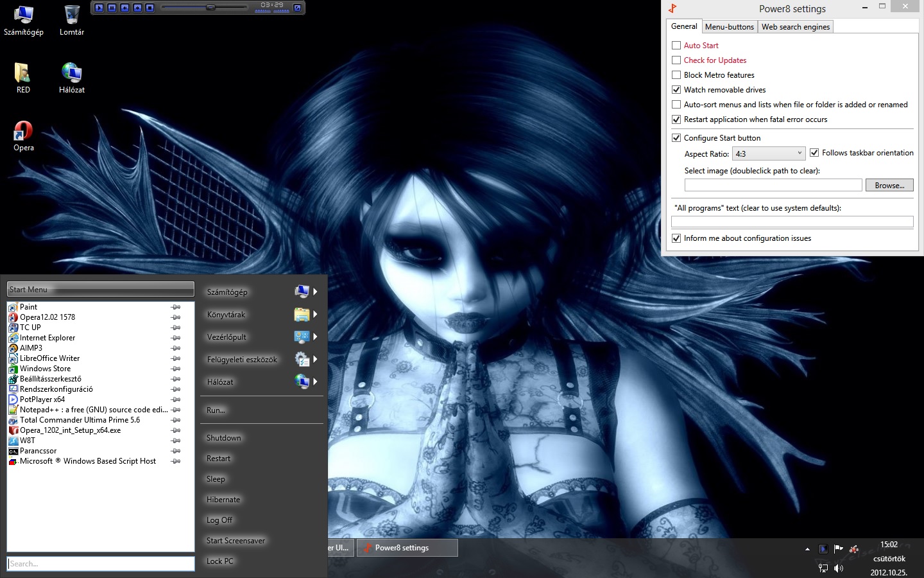Open the Aspect Ratio dropdown

point(769,153)
